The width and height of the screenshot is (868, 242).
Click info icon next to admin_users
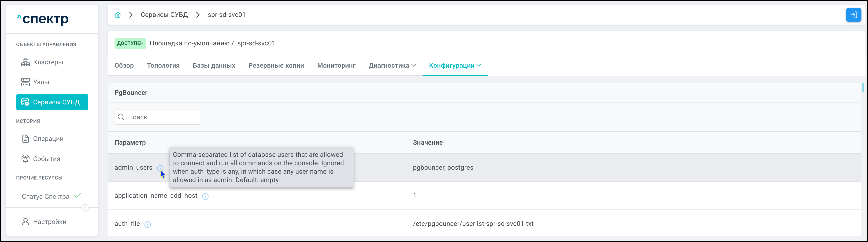point(160,168)
